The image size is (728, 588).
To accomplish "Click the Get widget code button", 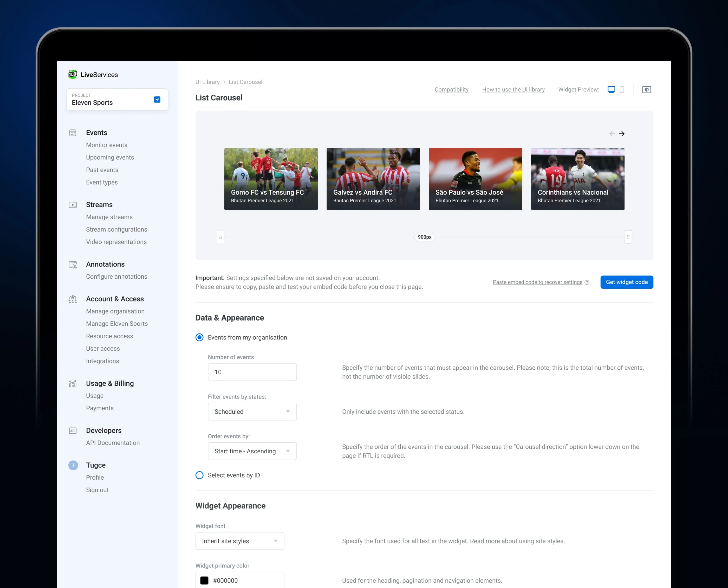I will (x=626, y=282).
